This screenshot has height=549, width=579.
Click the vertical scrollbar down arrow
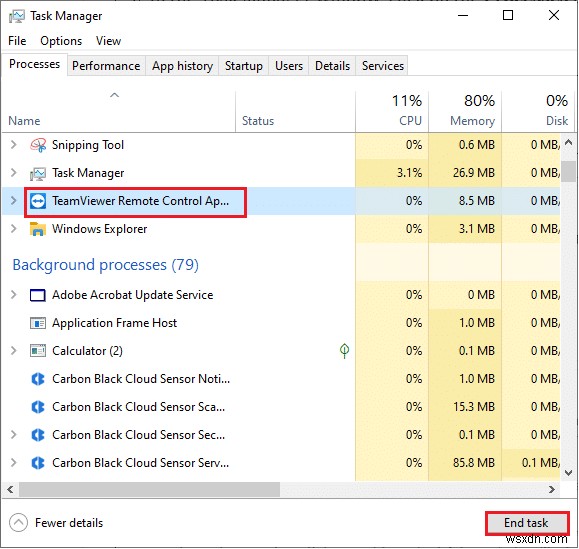pyautogui.click(x=569, y=472)
